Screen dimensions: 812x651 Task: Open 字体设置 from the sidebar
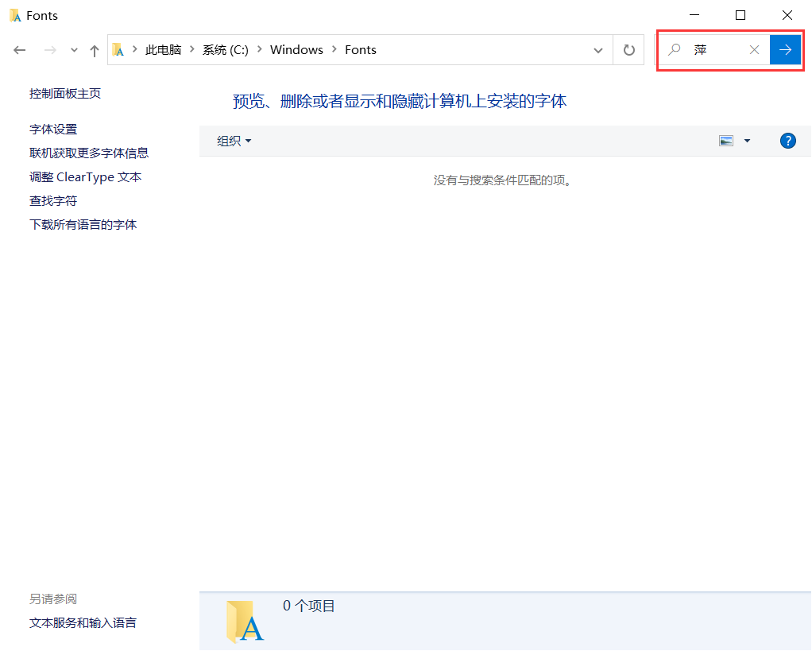[52, 129]
